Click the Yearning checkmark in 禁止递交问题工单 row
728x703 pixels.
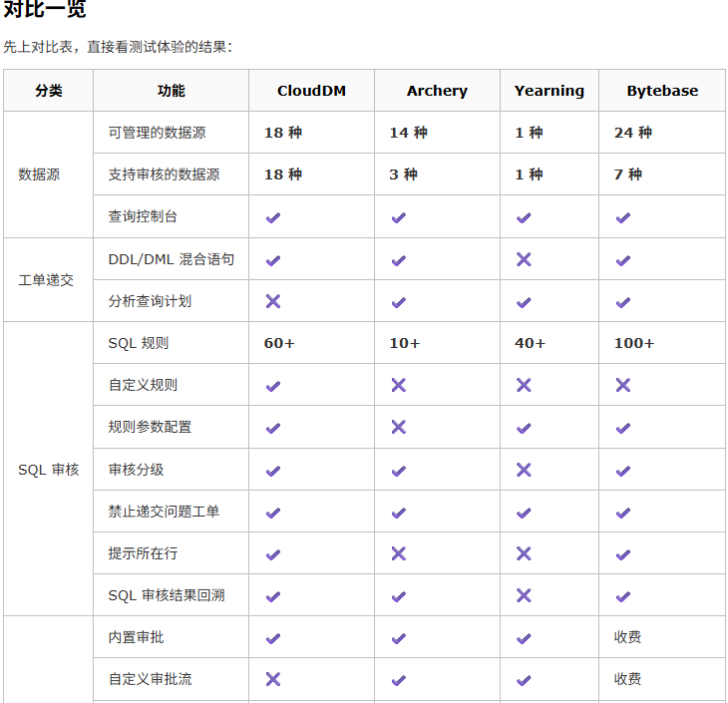coord(524,513)
